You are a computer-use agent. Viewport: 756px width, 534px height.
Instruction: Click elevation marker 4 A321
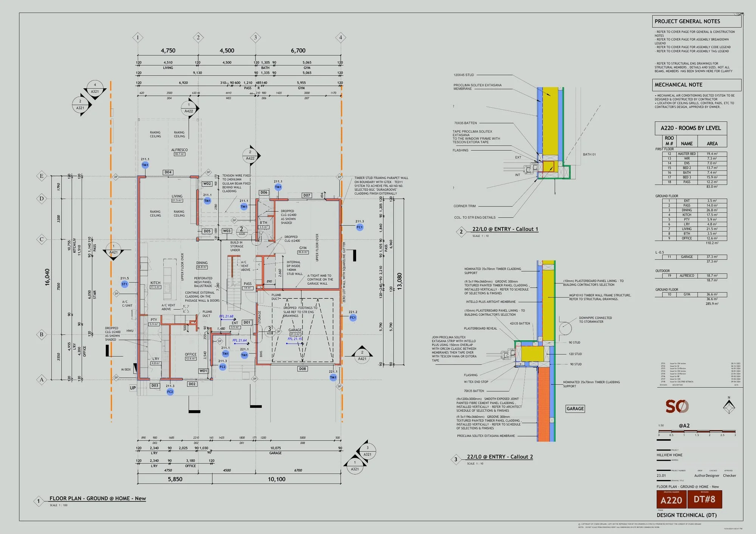95,88
